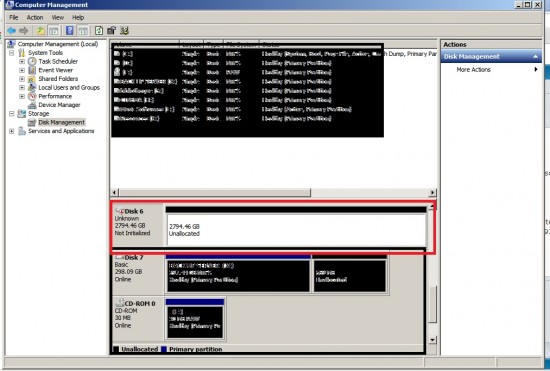Expand the Event Viewer node
The height and width of the screenshot is (371, 550).
(x=22, y=70)
